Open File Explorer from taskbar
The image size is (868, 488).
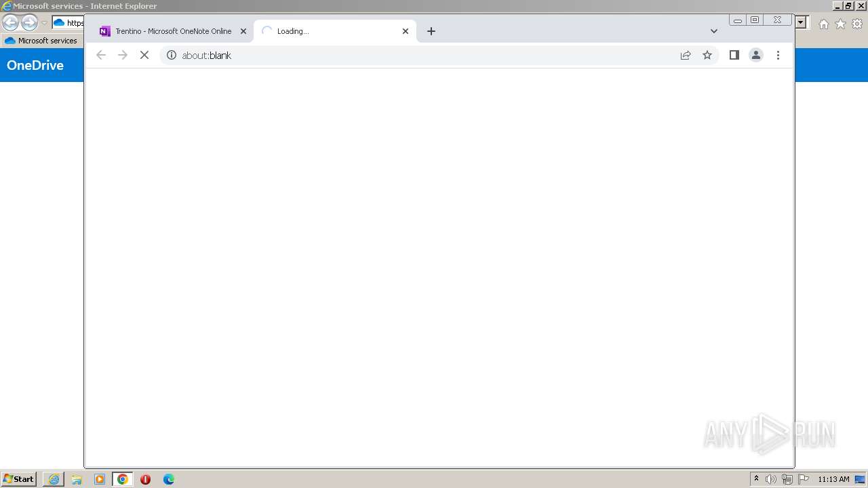coord(77,479)
